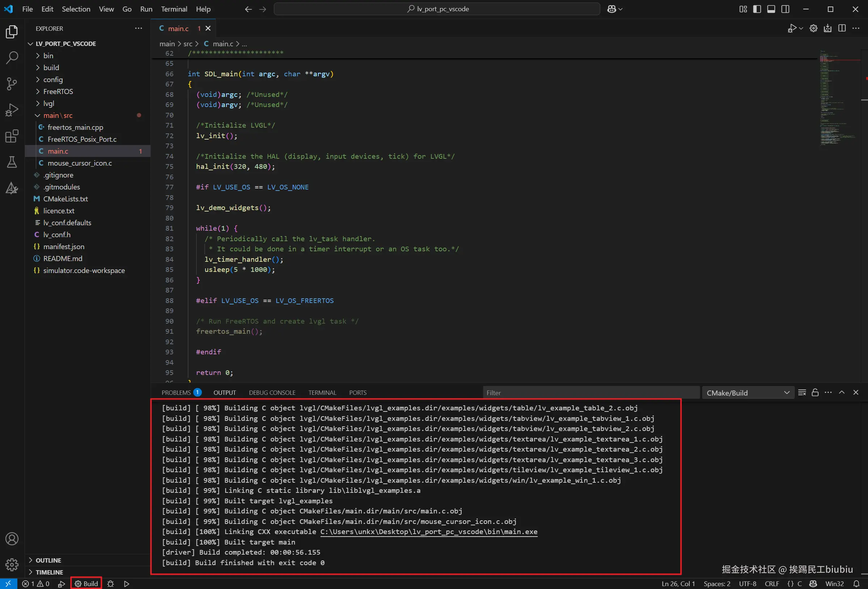The height and width of the screenshot is (589, 868).
Task: Expand the lvgl folder in explorer
Action: click(48, 103)
